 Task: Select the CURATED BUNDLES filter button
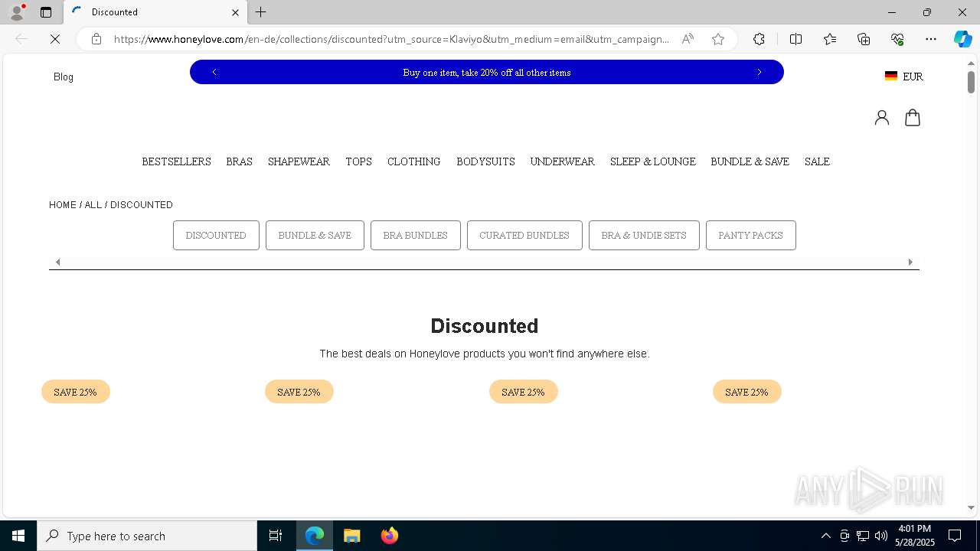click(524, 235)
